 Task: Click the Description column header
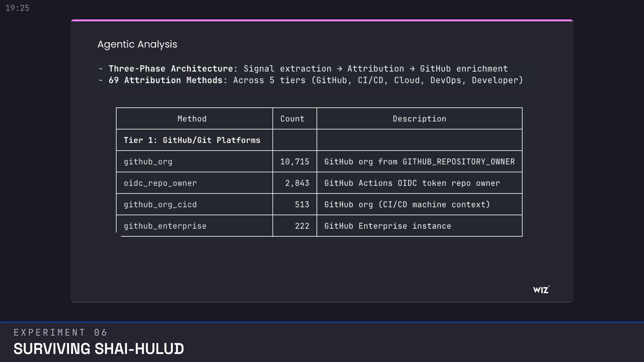(419, 119)
